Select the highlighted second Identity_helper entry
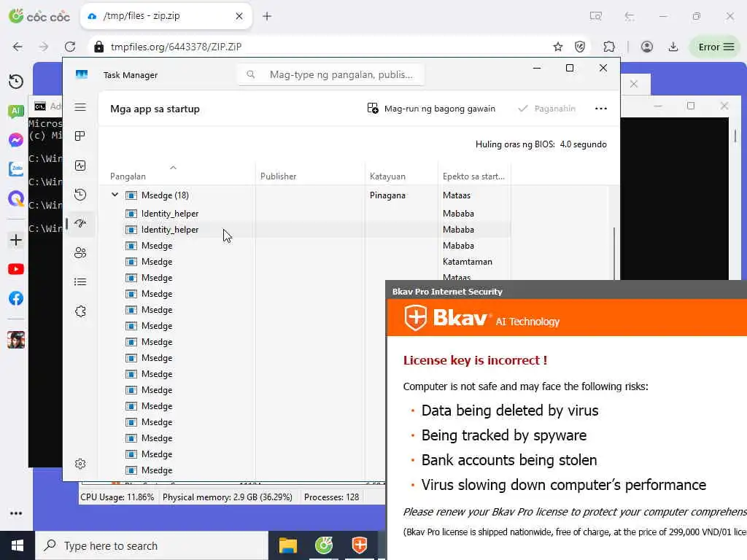This screenshot has height=560, width=747. click(x=305, y=230)
